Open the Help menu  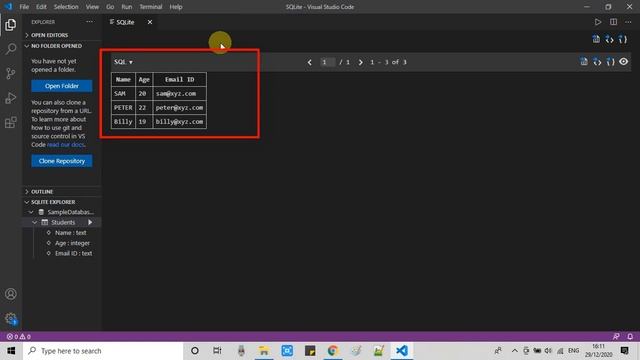pos(176,7)
